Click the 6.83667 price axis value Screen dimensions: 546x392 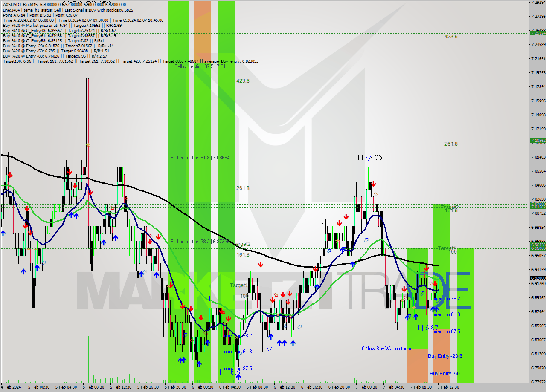pyautogui.click(x=539, y=340)
